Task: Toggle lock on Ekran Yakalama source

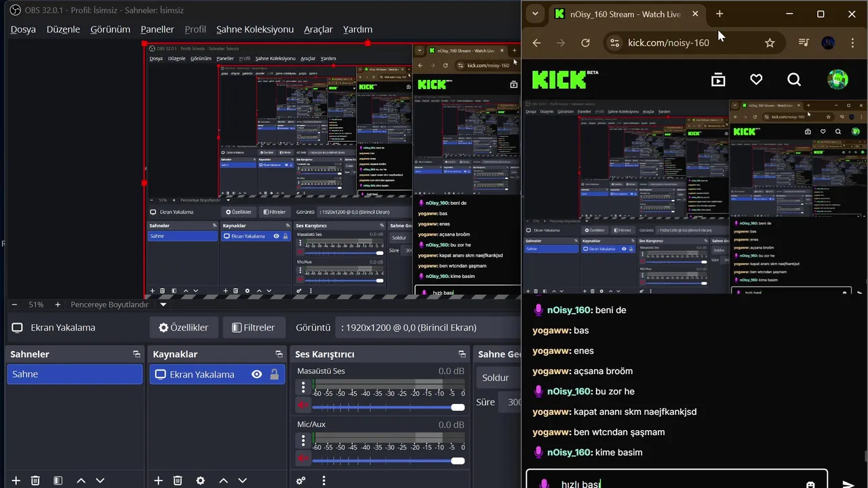Action: point(274,374)
